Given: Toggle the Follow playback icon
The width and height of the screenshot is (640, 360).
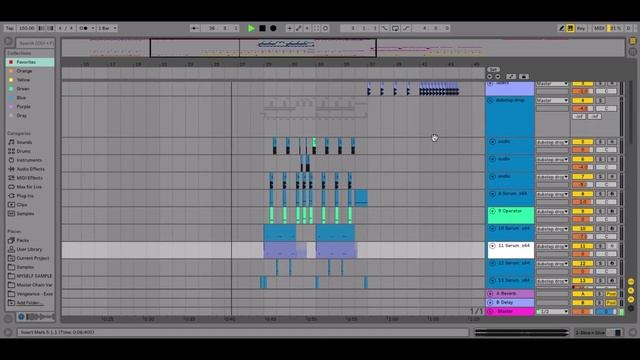Looking at the screenshot, I should pos(195,28).
